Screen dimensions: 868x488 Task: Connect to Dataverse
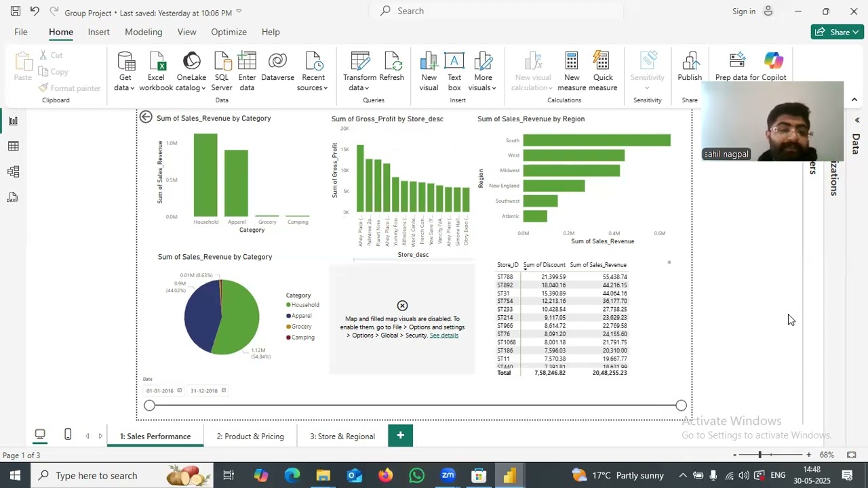click(x=277, y=68)
